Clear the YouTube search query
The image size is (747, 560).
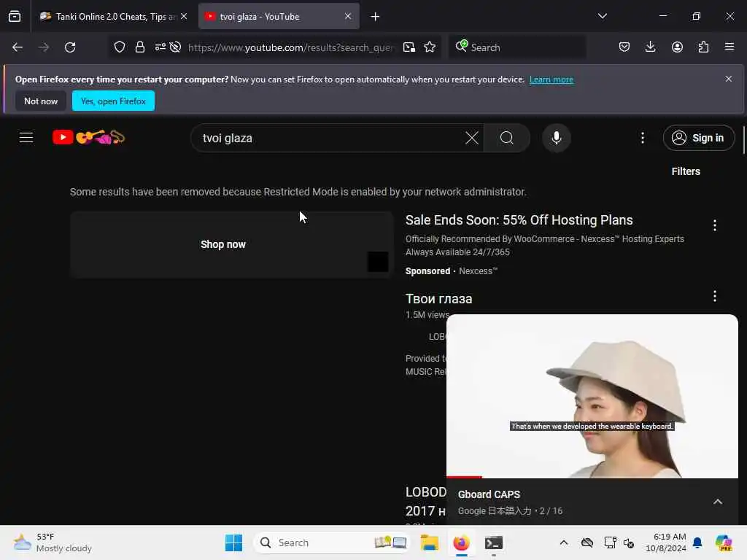[x=472, y=138]
